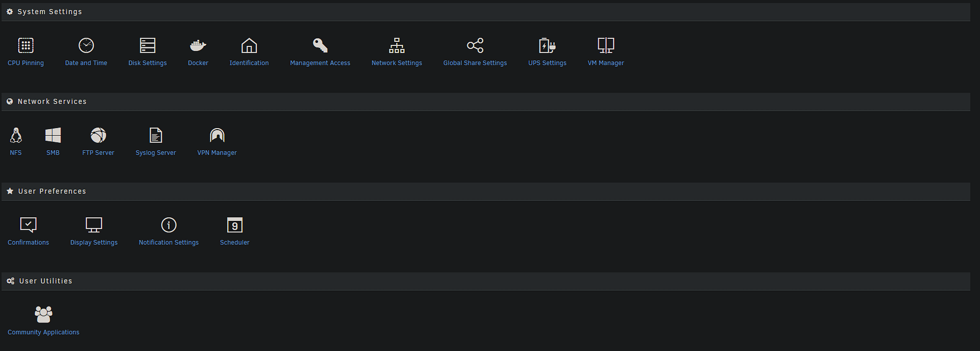This screenshot has height=351, width=980.
Task: Open NFS penguin icon
Action: [x=16, y=135]
